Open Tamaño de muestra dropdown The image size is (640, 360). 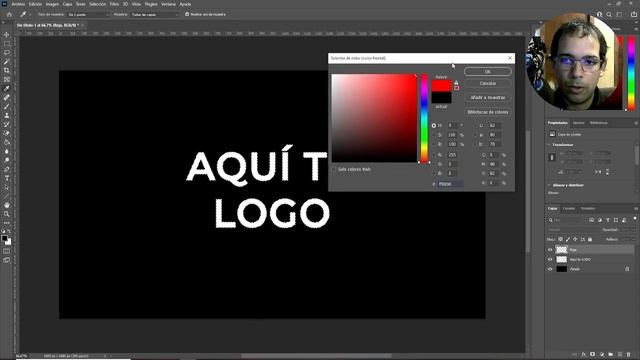click(89, 14)
